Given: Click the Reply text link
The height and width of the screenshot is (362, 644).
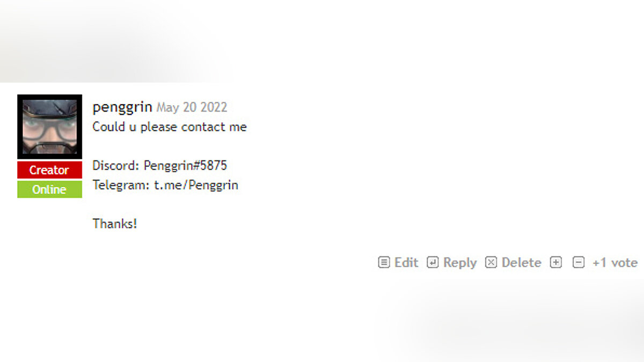Looking at the screenshot, I should (460, 263).
